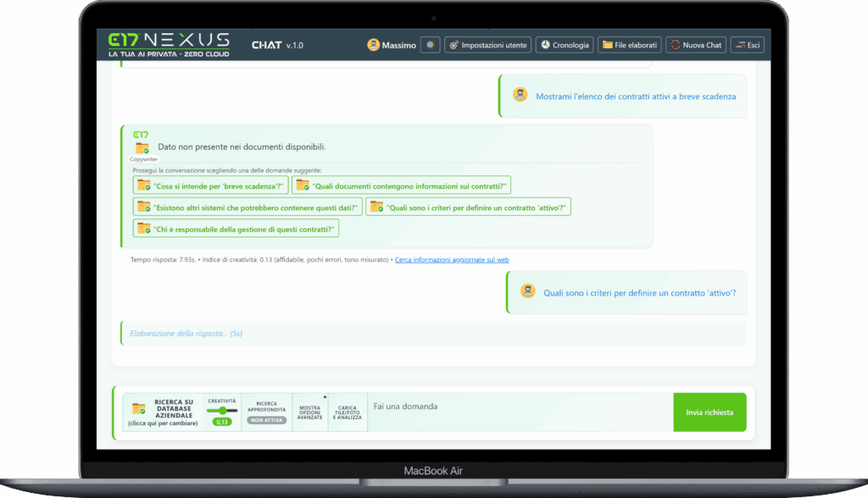Select the theme toggle icon beside Massimo
The width and height of the screenshot is (868, 498).
pyautogui.click(x=430, y=45)
